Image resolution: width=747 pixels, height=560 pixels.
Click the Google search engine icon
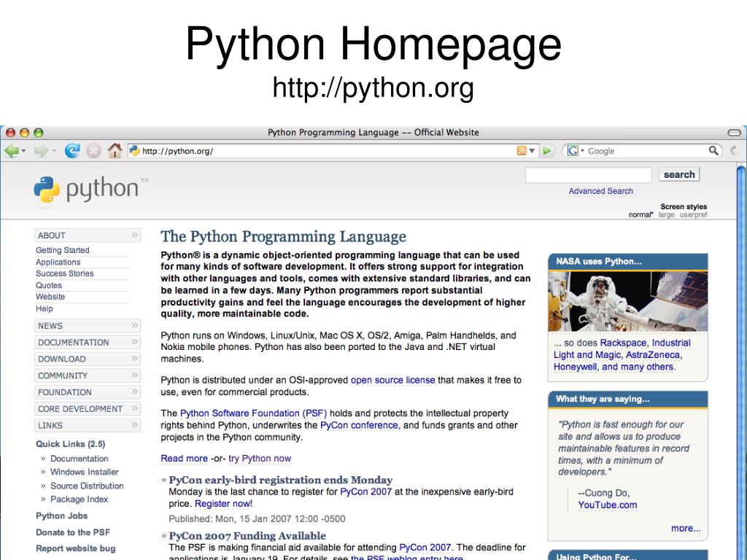click(573, 151)
